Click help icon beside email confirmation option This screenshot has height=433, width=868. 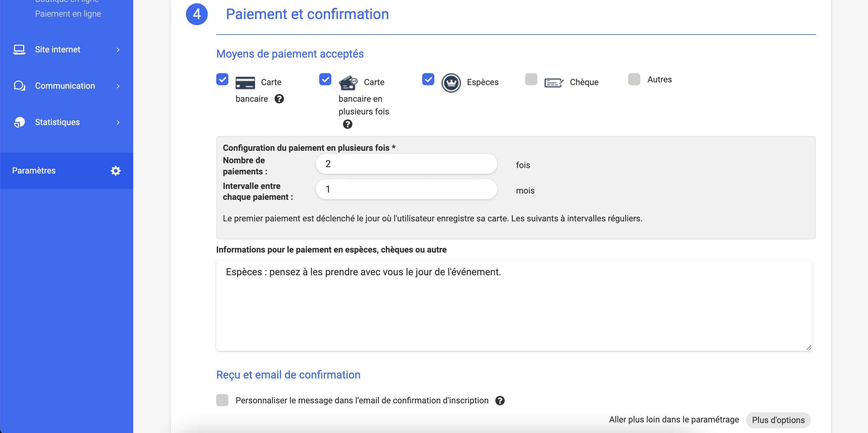[x=500, y=400]
